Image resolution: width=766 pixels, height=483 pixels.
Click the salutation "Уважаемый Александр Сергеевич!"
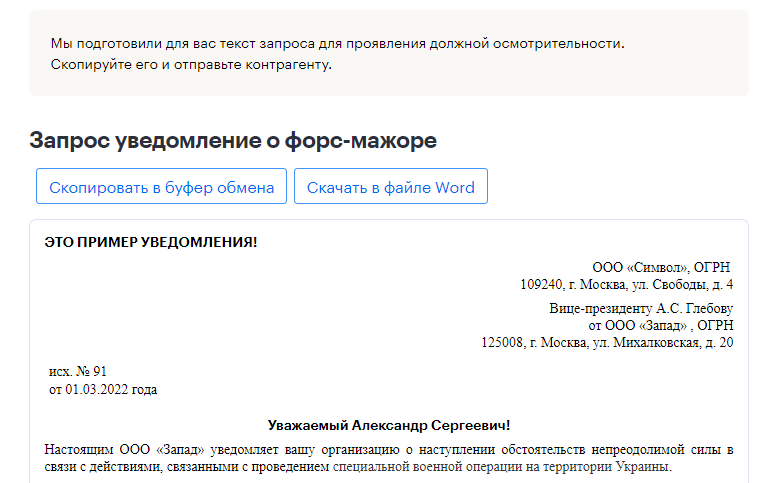389,425
